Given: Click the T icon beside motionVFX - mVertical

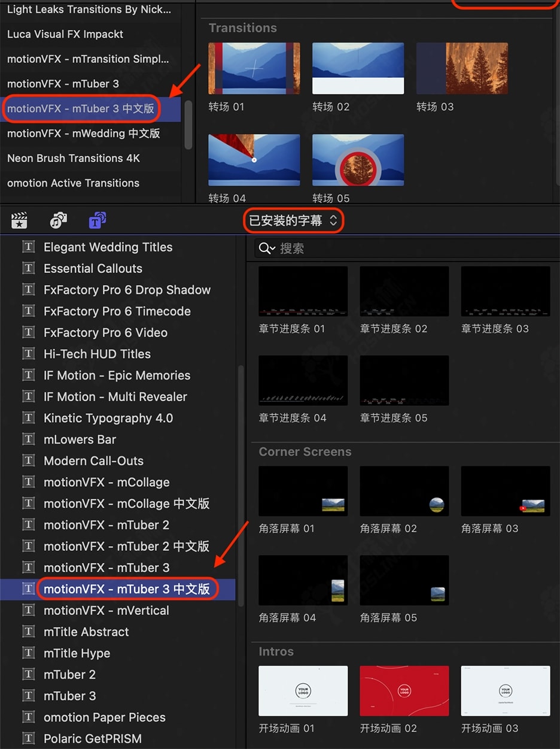Looking at the screenshot, I should tap(28, 611).
